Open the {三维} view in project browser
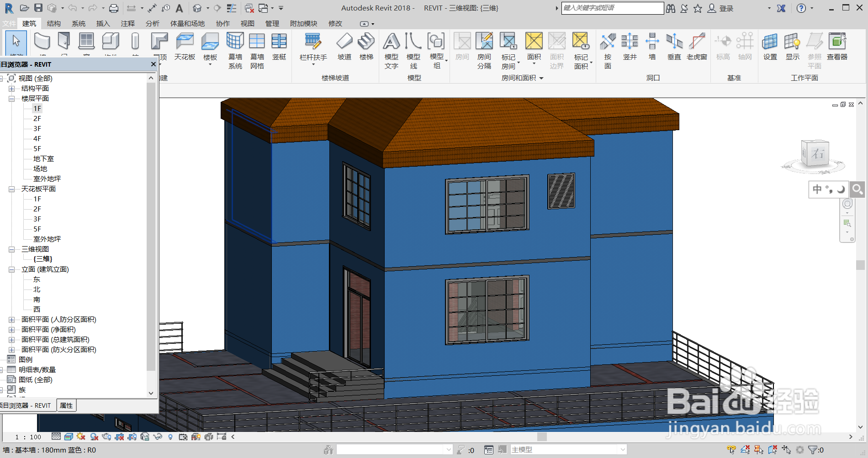The width and height of the screenshot is (868, 458). point(43,258)
